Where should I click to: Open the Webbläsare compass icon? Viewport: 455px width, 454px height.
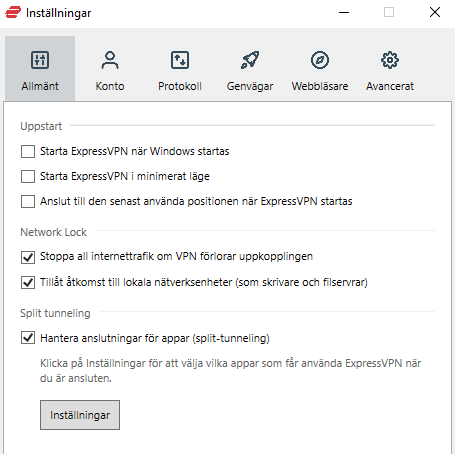coord(320,60)
